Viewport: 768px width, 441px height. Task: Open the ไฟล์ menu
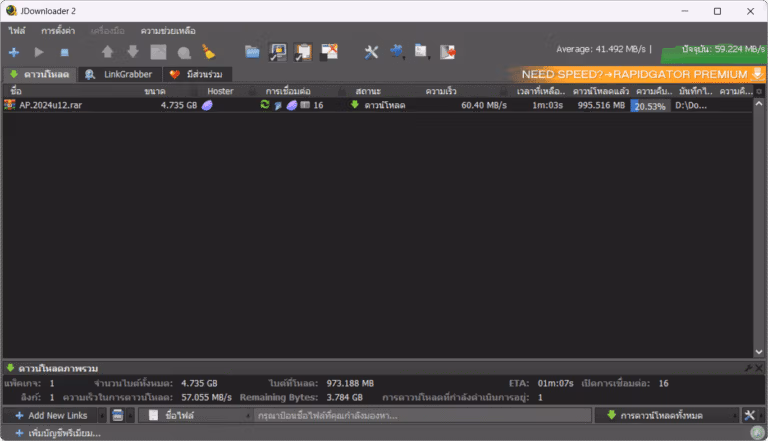click(17, 31)
